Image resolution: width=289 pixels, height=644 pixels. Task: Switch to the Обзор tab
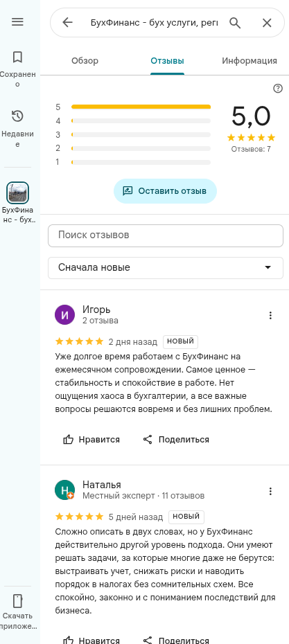click(x=85, y=61)
